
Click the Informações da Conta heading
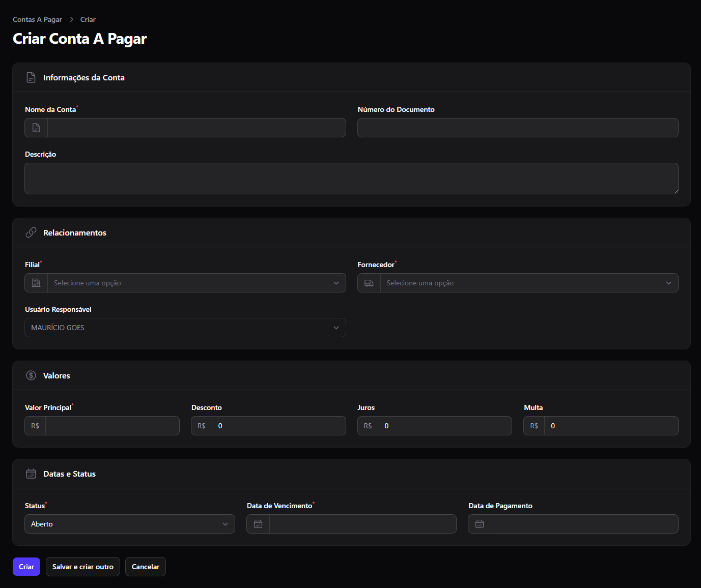84,77
